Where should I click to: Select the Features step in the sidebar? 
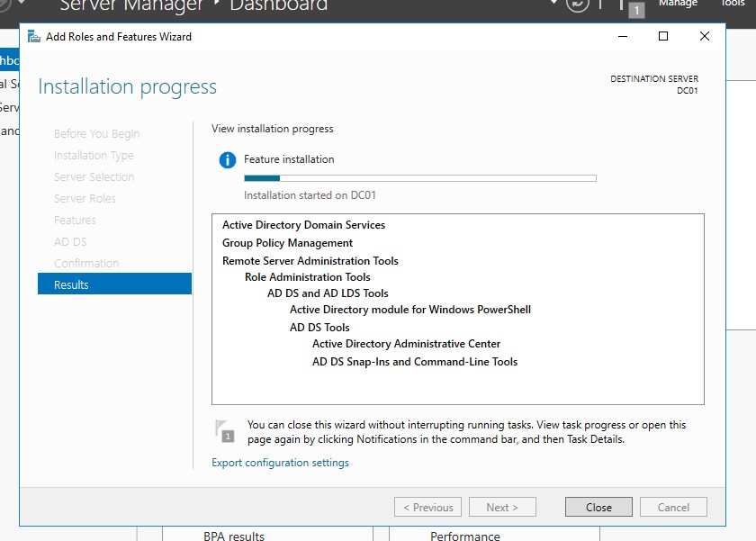coord(75,221)
